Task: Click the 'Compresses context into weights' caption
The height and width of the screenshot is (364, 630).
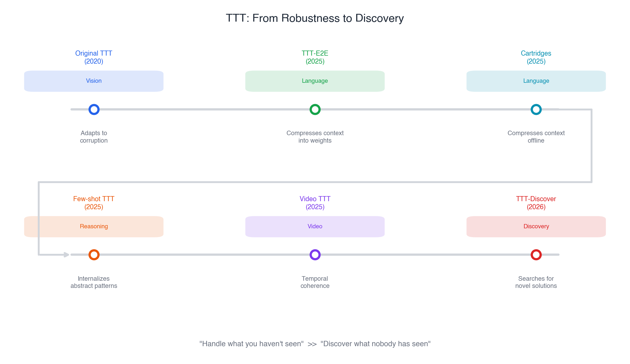Action: [x=315, y=137]
